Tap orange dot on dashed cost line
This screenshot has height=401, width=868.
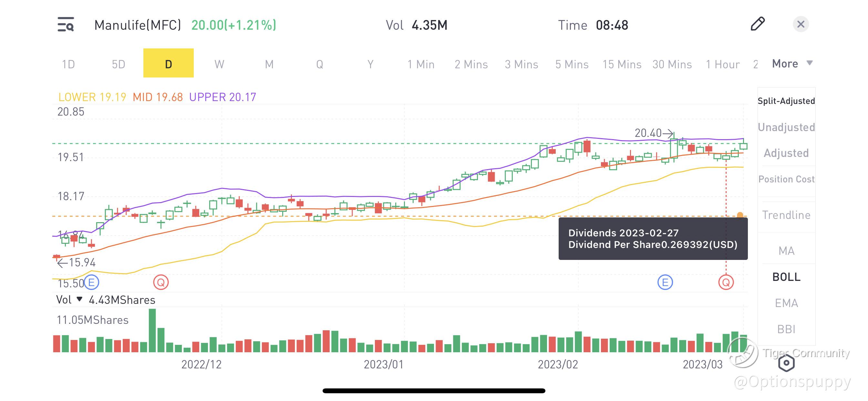[740, 215]
